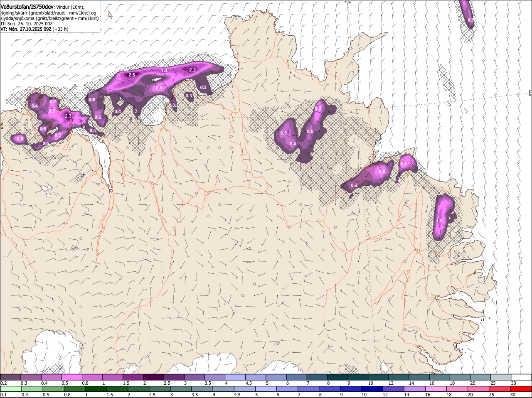Click the 'N99' label on the right edge
The image size is (532, 398).
click(x=530, y=93)
